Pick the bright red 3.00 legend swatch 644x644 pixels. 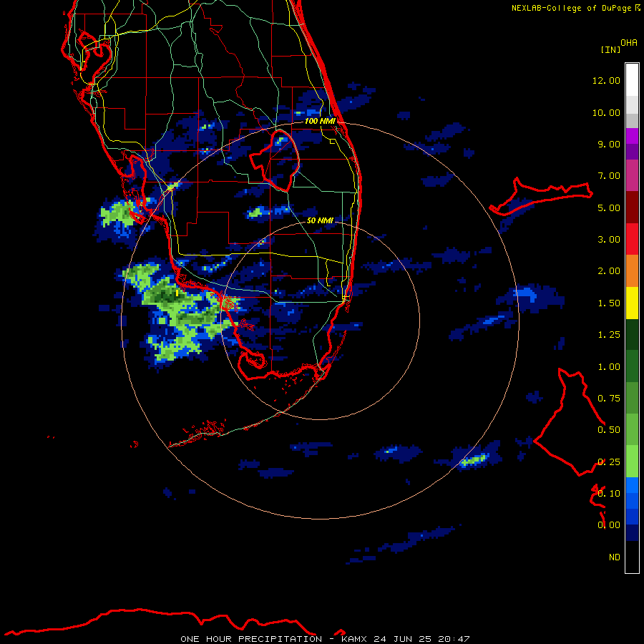[632, 239]
